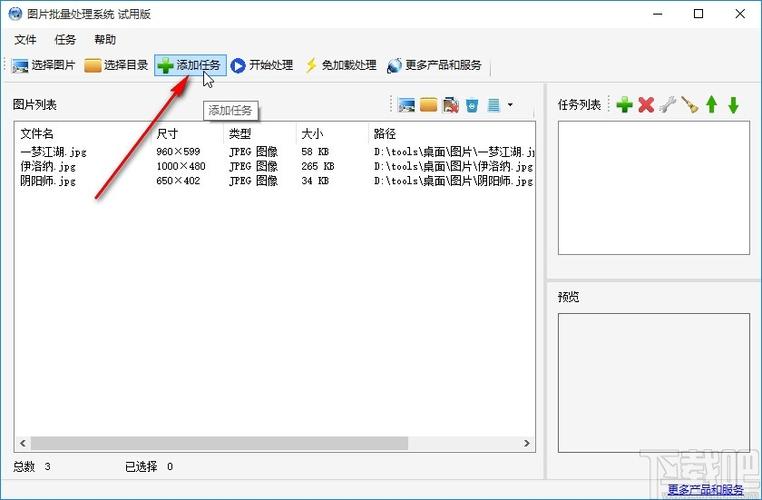Close the 图片批量处理系统 window
762x500 pixels.
[740, 14]
